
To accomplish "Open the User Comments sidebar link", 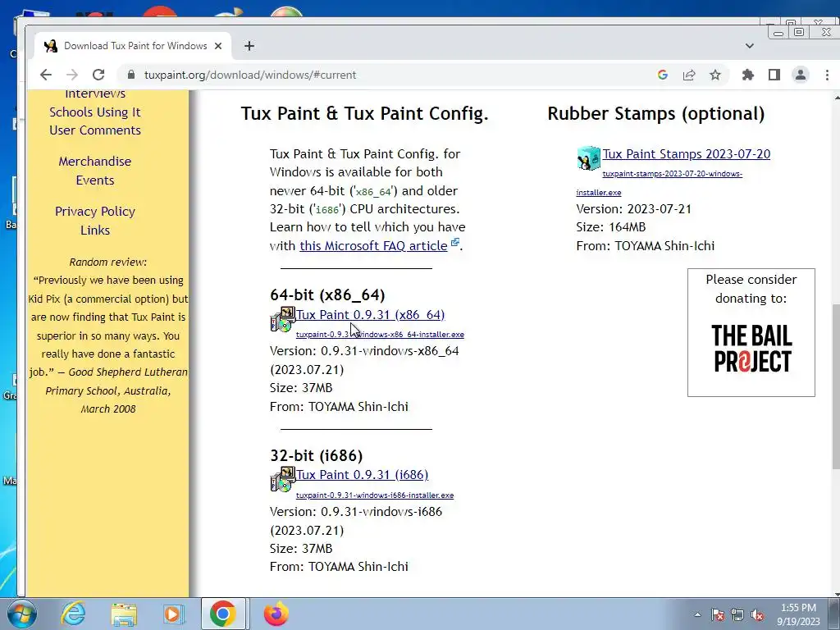I will pos(95,130).
